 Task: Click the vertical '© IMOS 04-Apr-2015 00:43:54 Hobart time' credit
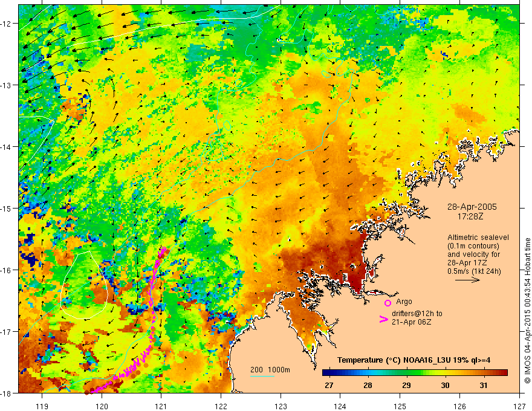coord(528,311)
